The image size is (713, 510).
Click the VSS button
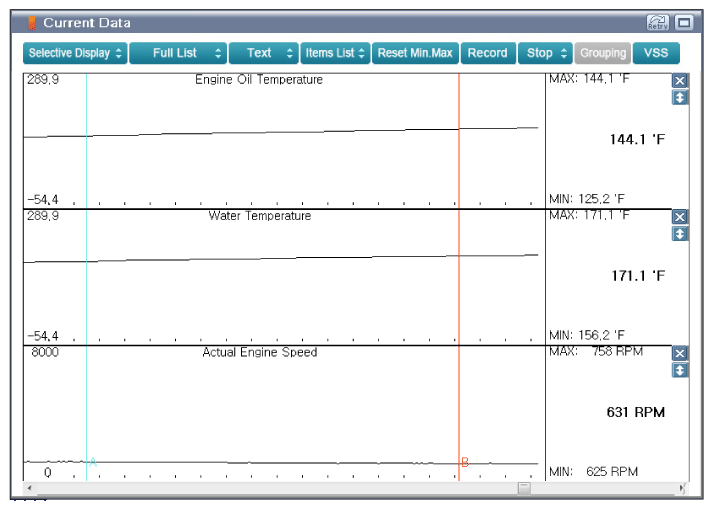tap(656, 53)
